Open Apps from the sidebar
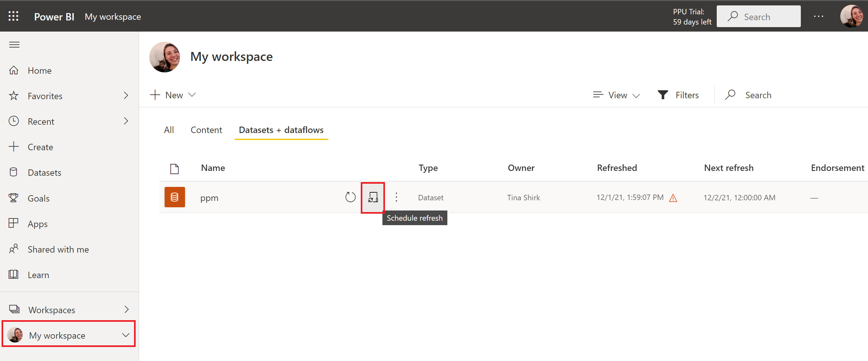Screen dimensions: 868x361 [x=37, y=223]
